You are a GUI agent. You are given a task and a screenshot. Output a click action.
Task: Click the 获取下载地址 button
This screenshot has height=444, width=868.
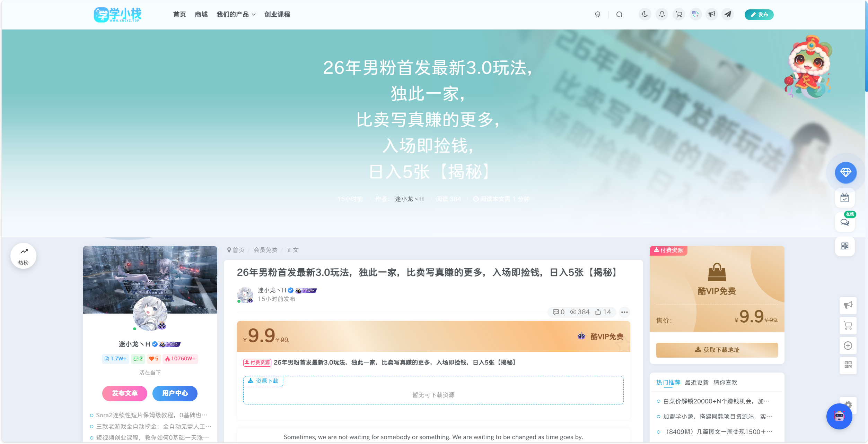click(717, 350)
